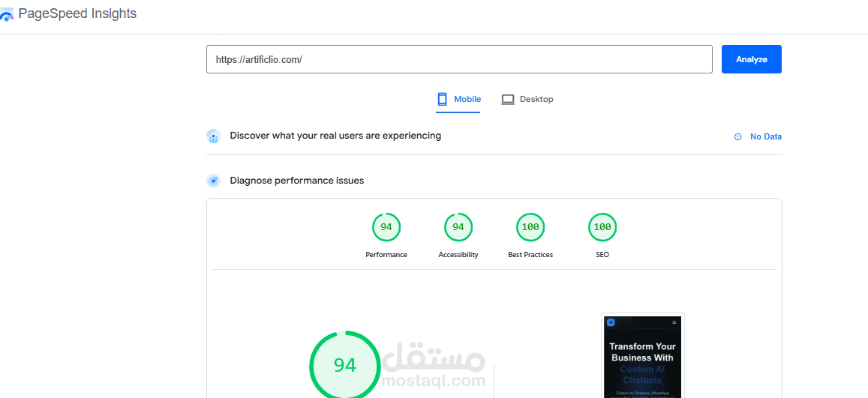Open the No Data link
This screenshot has width=868, height=398.
[x=765, y=137]
